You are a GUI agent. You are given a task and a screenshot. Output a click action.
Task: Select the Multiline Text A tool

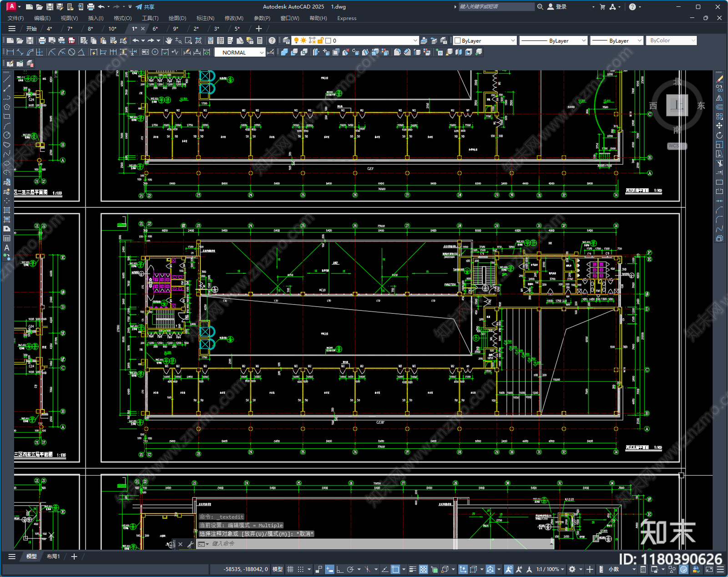tap(7, 248)
